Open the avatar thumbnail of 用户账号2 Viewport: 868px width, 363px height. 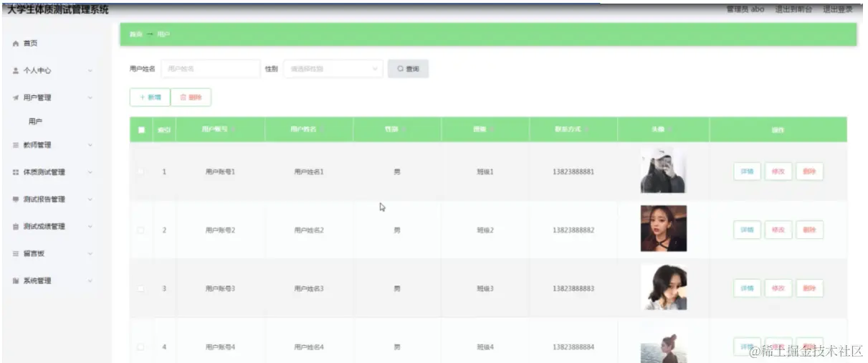[663, 229]
